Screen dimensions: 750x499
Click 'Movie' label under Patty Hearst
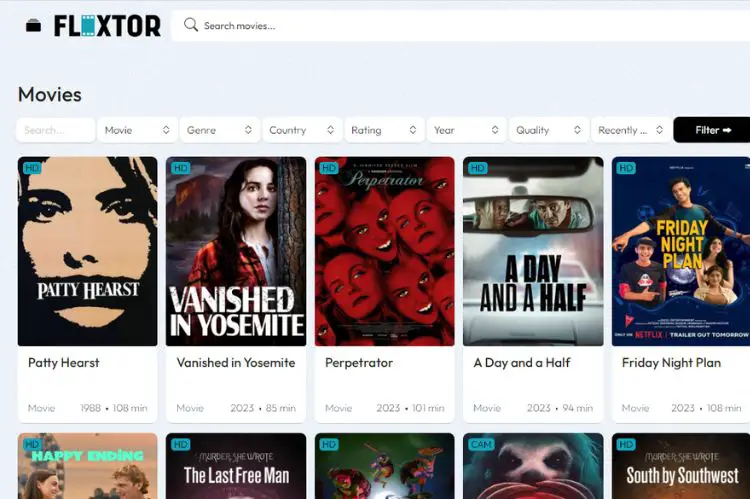tap(42, 408)
